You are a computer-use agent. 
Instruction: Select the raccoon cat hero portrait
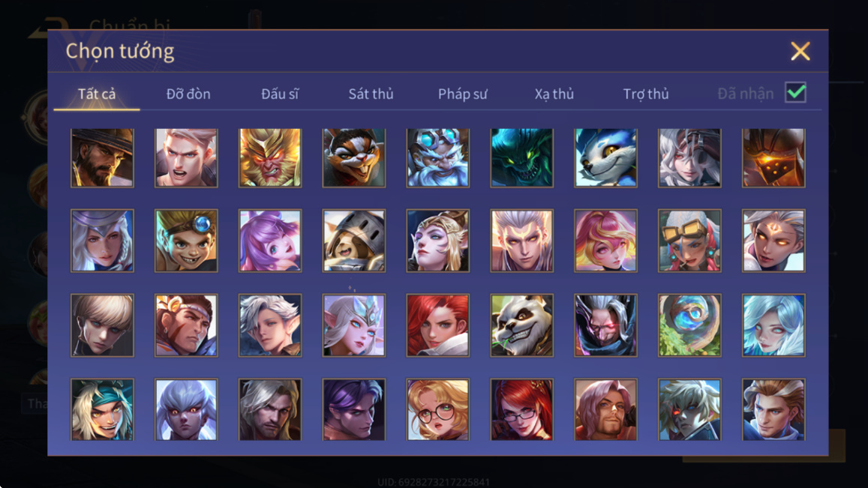tap(354, 157)
